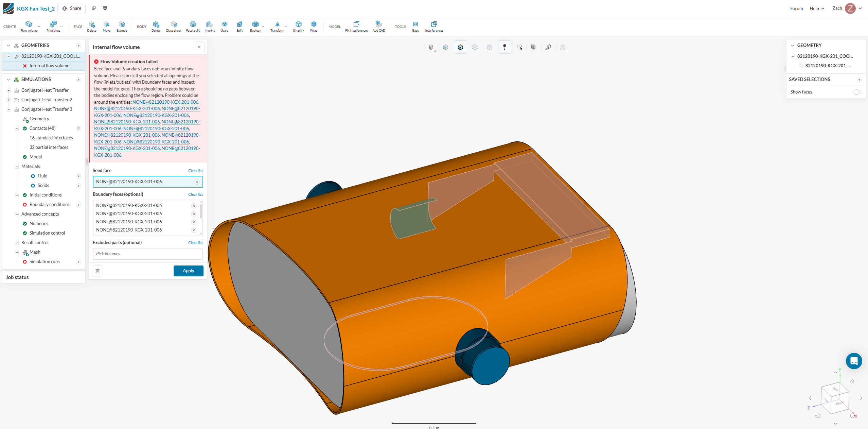
Task: Click the Boundary faces list scrollbar
Action: (201, 212)
